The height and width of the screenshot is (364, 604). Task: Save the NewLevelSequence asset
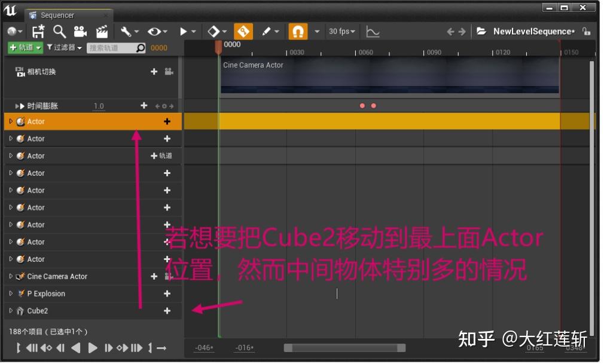[x=38, y=31]
